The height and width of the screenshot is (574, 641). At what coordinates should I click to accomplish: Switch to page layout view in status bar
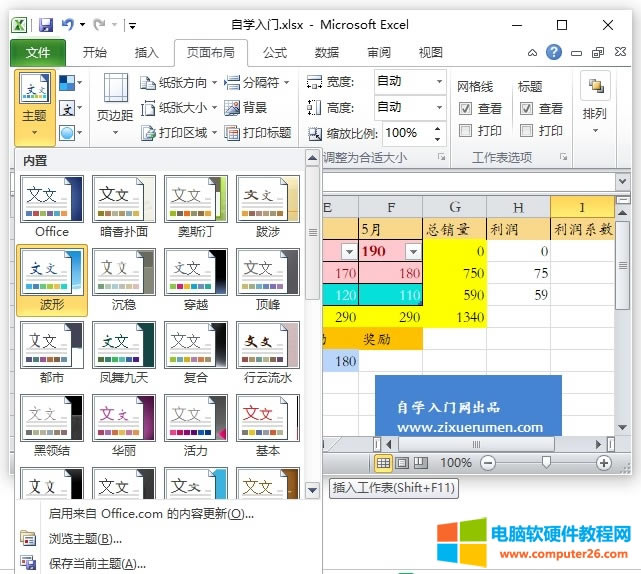[401, 463]
